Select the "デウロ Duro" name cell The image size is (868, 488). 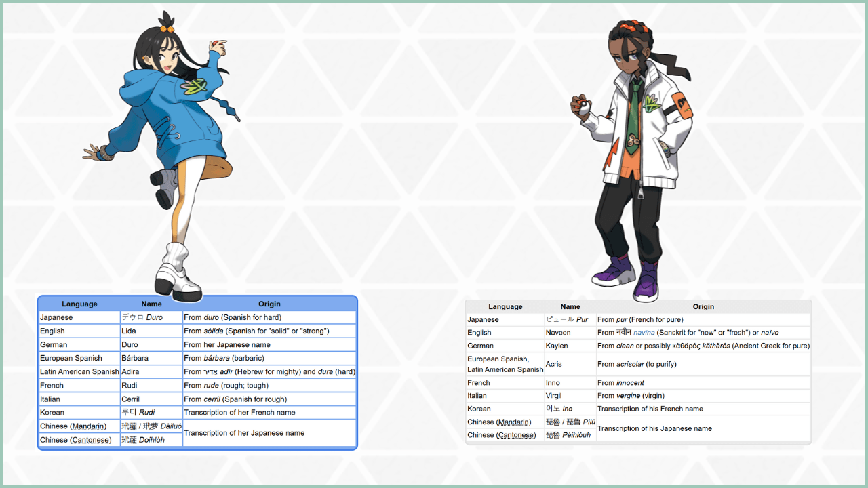point(151,317)
